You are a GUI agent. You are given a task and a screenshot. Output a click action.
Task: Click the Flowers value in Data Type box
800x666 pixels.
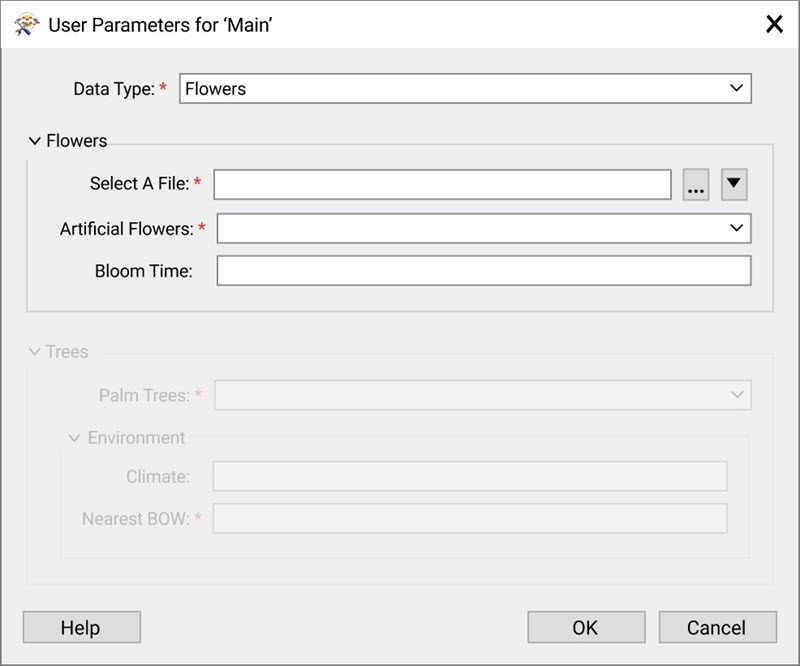(215, 89)
